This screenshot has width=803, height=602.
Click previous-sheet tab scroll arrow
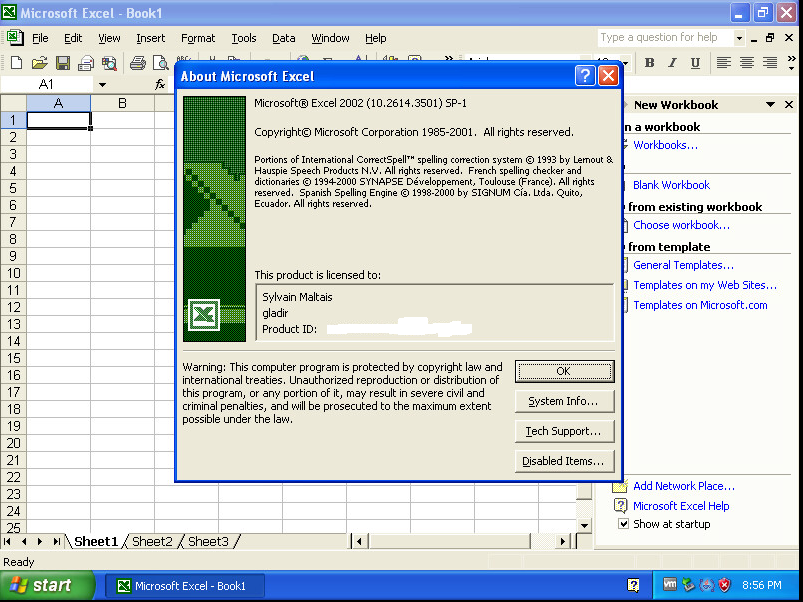click(24, 541)
